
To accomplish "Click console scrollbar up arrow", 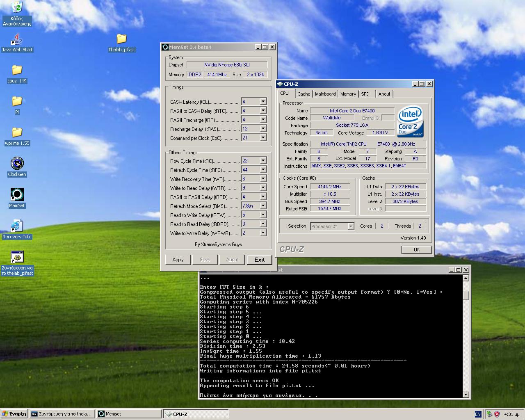I will [x=466, y=278].
